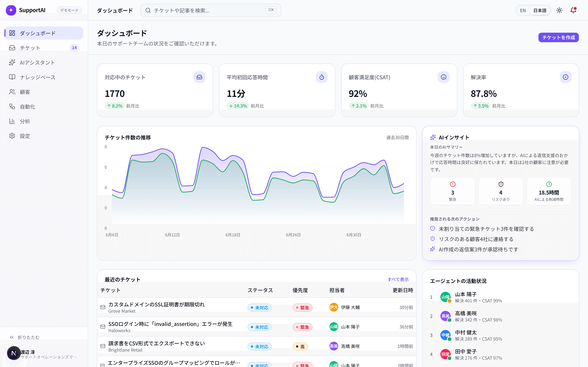Click the ticket count badge 14
The image size is (588, 367).
[74, 48]
